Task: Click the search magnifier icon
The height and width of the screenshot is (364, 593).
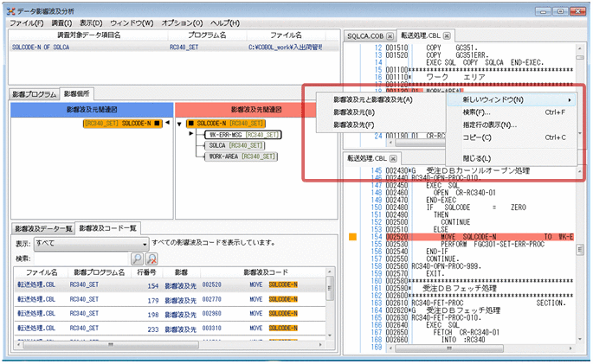Action: (x=137, y=259)
